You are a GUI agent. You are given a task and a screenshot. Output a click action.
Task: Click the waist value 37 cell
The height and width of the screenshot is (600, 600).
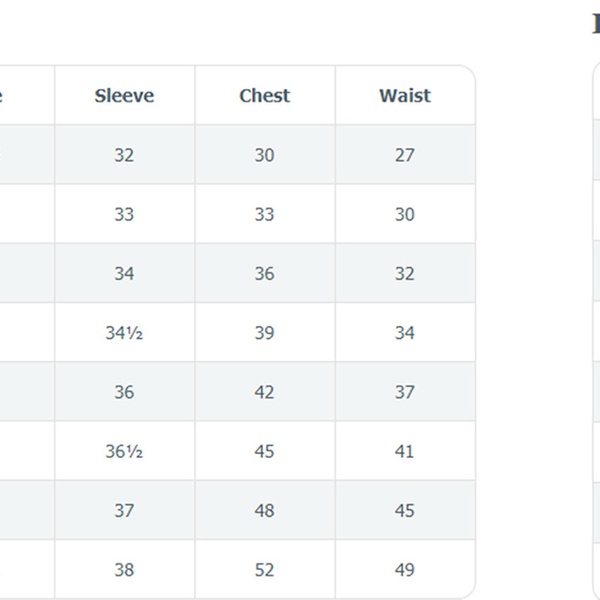pyautogui.click(x=404, y=392)
